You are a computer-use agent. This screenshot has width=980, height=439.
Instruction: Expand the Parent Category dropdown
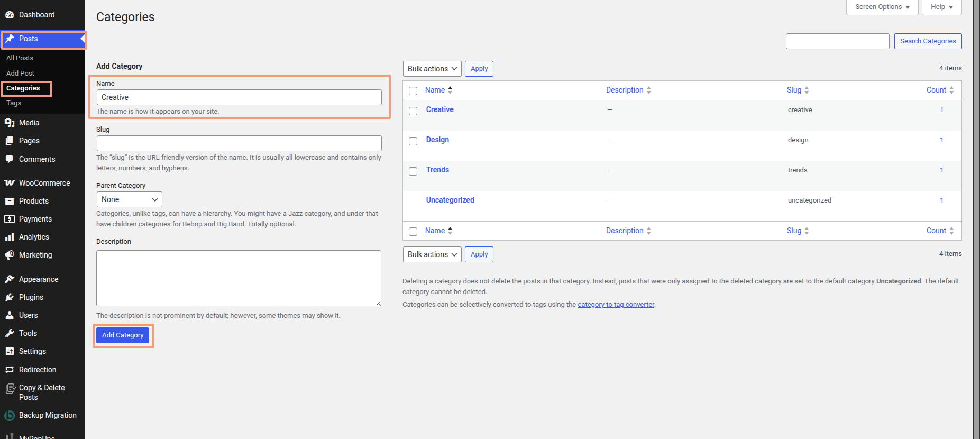pyautogui.click(x=129, y=199)
